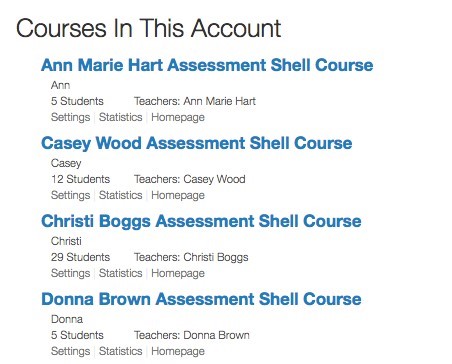The width and height of the screenshot is (452, 364).
Task: Go to Homepage of Donna Brown course
Action: tap(178, 351)
